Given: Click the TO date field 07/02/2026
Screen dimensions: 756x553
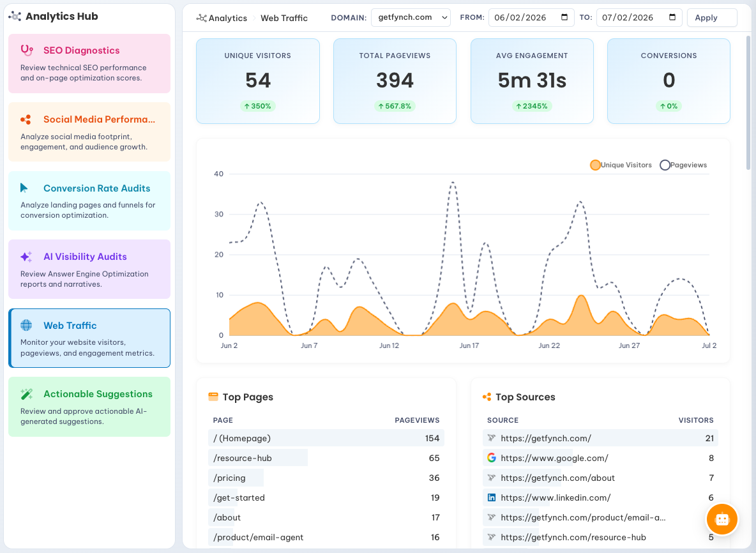Looking at the screenshot, I should [639, 17].
